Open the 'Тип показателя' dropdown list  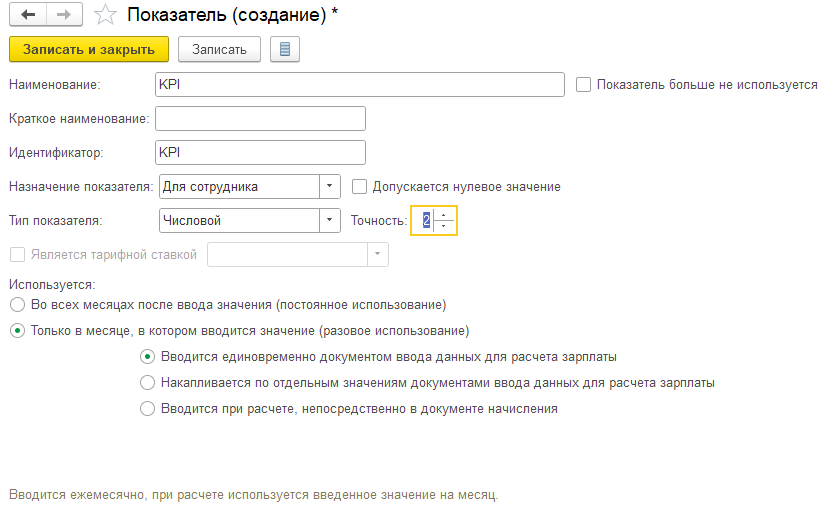330,220
